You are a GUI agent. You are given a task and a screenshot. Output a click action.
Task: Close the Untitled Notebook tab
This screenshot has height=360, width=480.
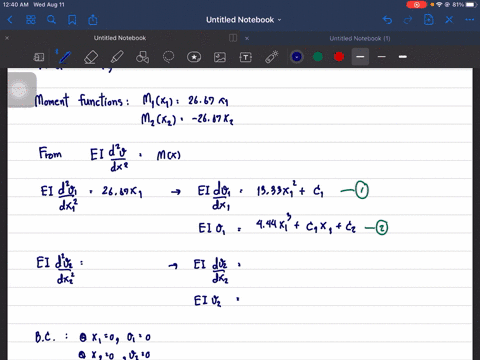pyautogui.click(x=7, y=38)
